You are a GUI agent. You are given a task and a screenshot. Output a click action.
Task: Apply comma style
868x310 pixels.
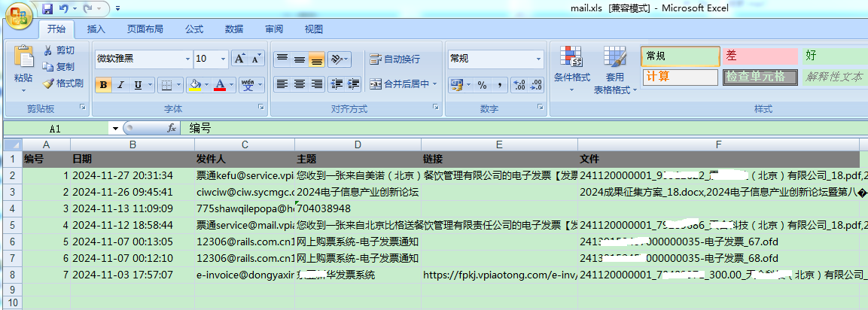point(499,85)
